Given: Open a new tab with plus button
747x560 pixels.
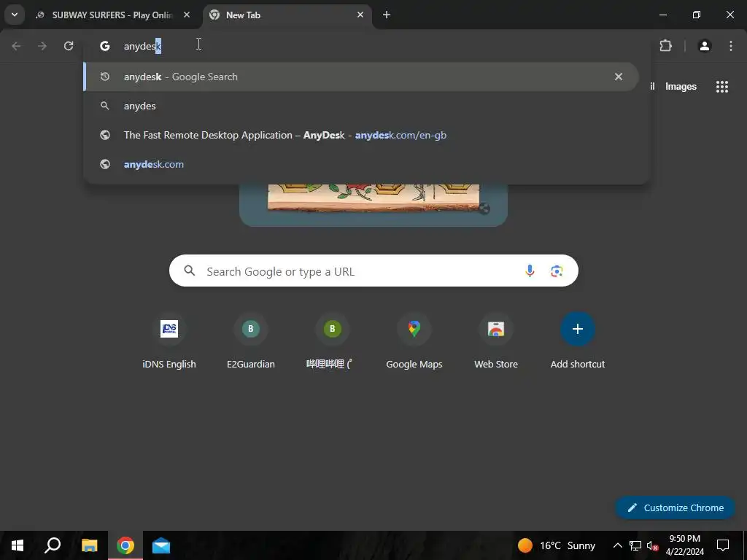Looking at the screenshot, I should click(x=387, y=15).
